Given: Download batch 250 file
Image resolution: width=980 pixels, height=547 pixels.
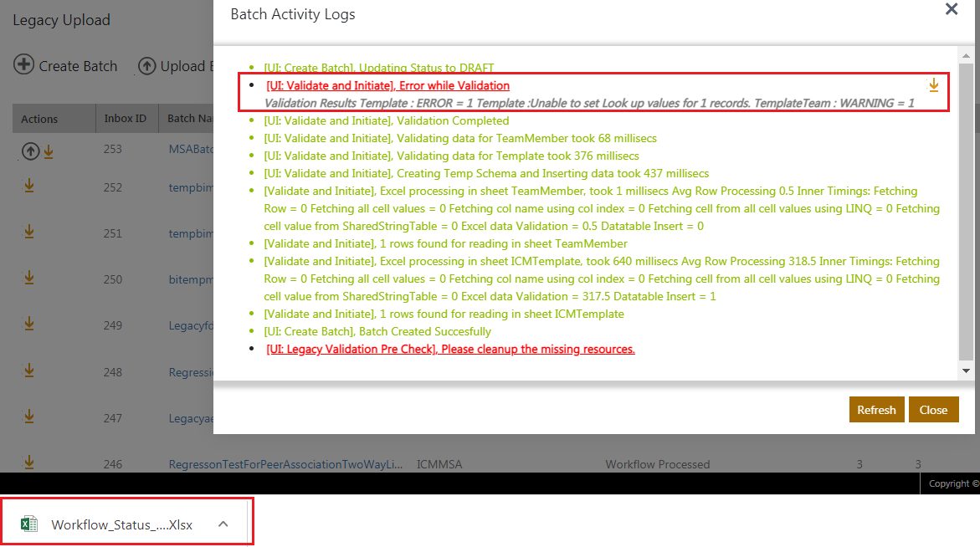Looking at the screenshot, I should coord(29,277).
